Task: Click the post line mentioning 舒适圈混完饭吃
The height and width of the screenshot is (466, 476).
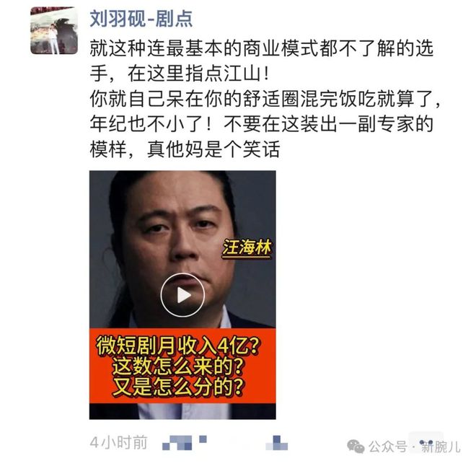Action: [265, 99]
